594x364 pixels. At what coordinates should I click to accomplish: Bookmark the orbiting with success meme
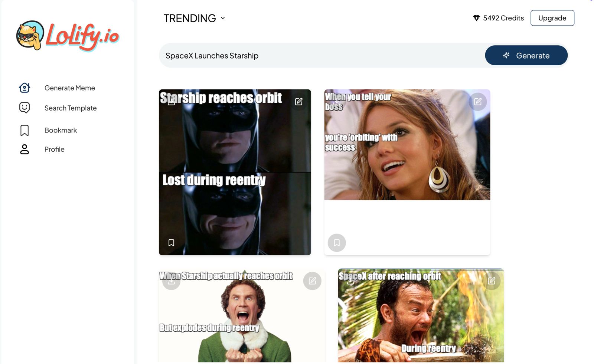click(x=337, y=243)
